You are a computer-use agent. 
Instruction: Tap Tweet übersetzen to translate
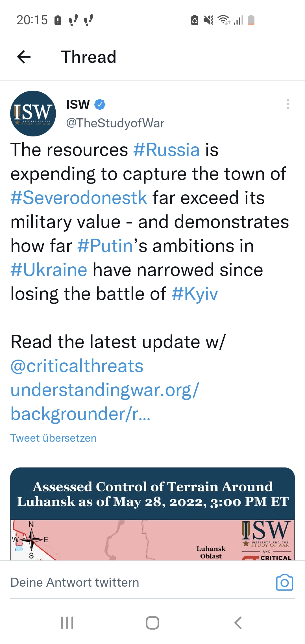(53, 438)
